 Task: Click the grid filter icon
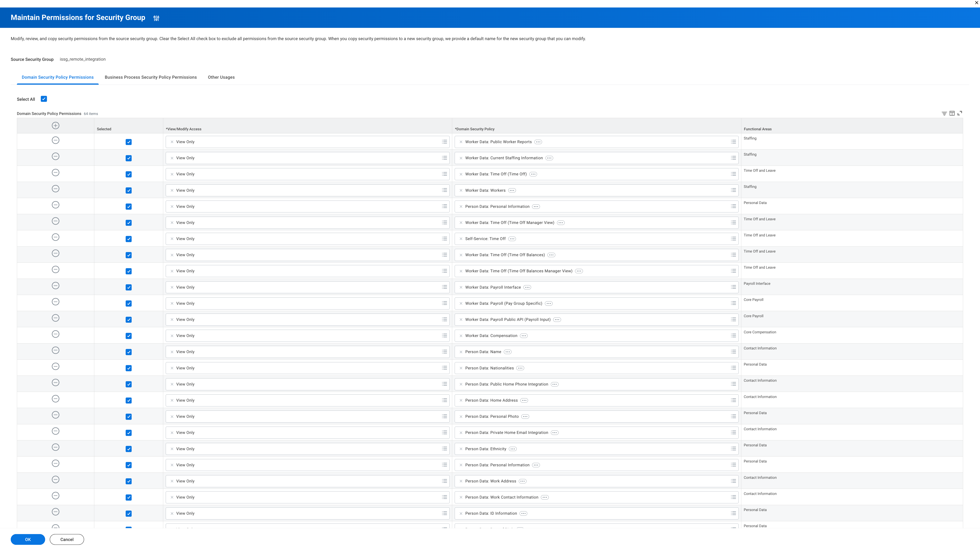(944, 113)
